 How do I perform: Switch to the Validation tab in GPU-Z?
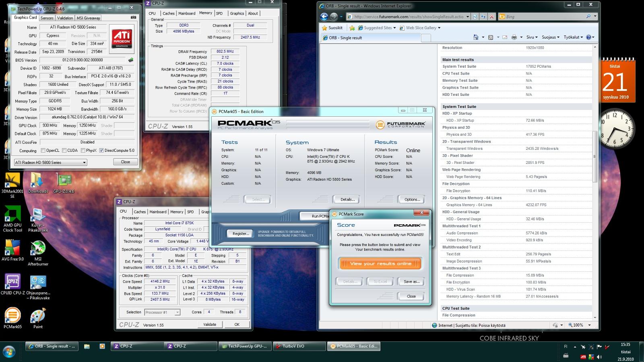65,18
